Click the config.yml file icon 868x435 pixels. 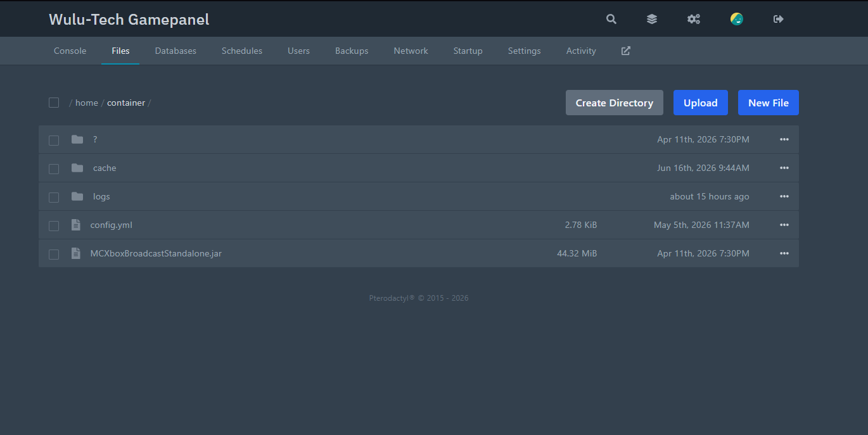tap(76, 225)
